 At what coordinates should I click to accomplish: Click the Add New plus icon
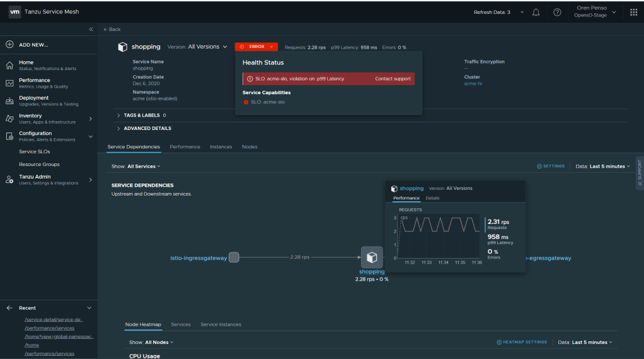(x=9, y=45)
